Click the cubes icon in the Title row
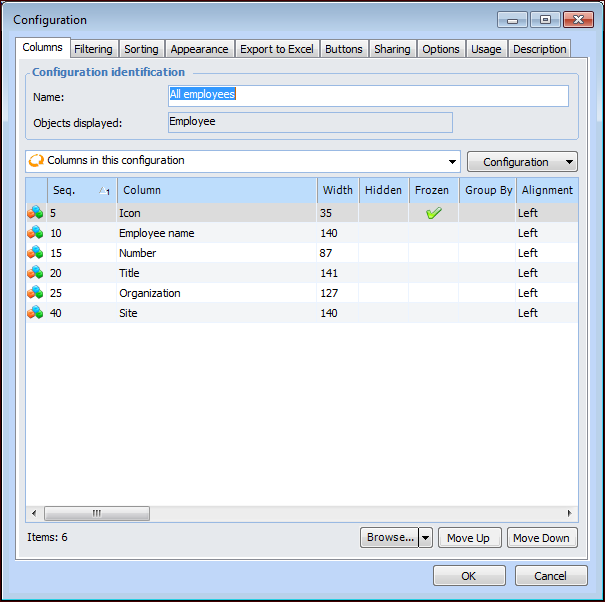This screenshot has width=605, height=602. [x=35, y=273]
